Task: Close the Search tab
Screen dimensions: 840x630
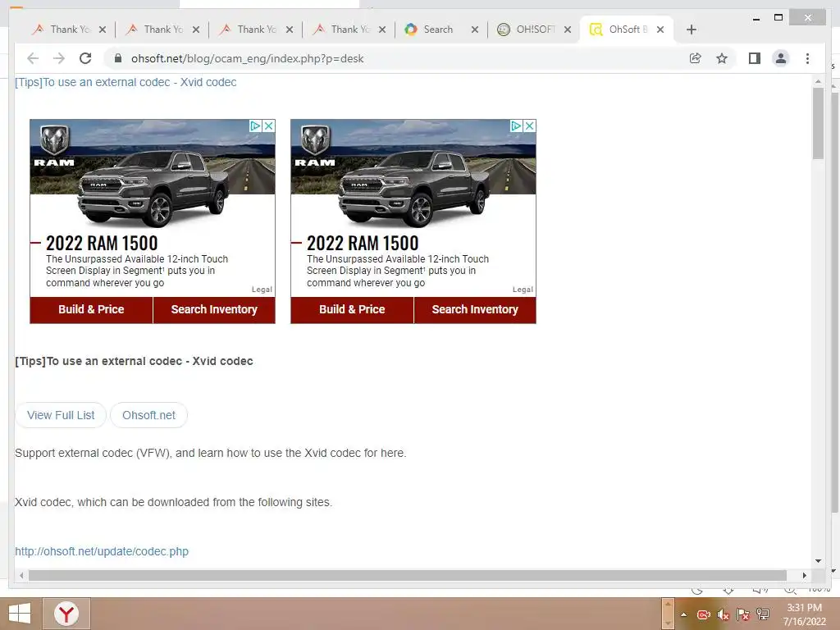Action: [475, 30]
